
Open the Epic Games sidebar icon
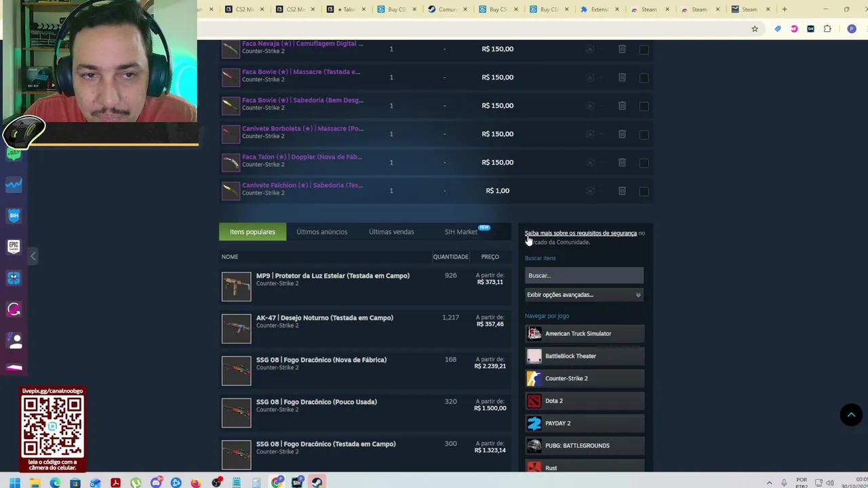(x=14, y=247)
